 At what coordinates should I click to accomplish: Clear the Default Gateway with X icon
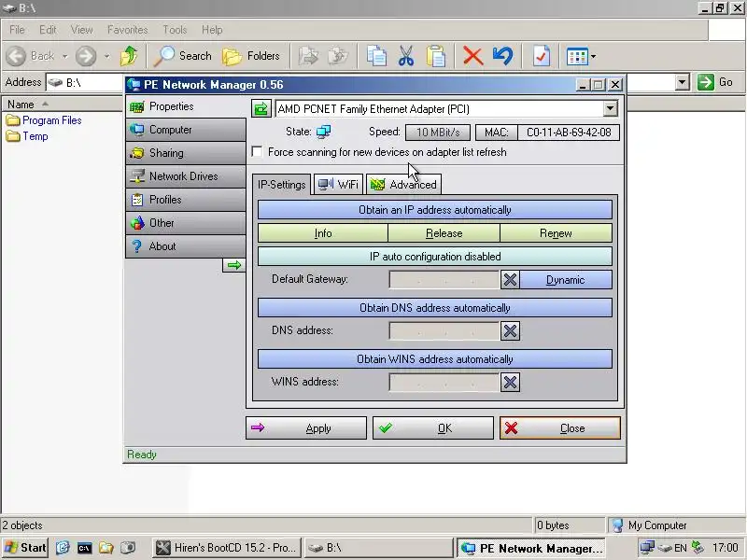tap(510, 280)
